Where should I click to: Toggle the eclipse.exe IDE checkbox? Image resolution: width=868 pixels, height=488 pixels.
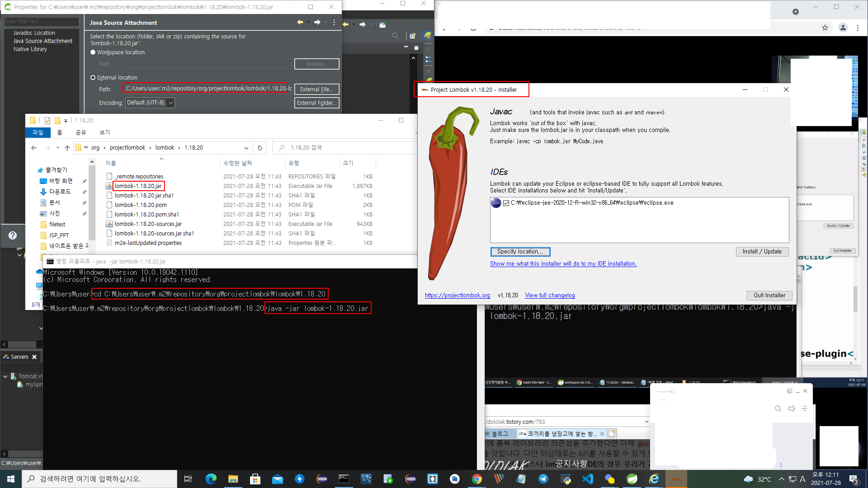click(506, 203)
